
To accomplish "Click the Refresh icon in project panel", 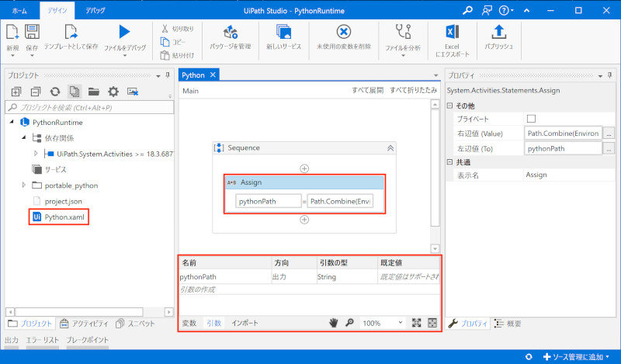I will (x=55, y=92).
